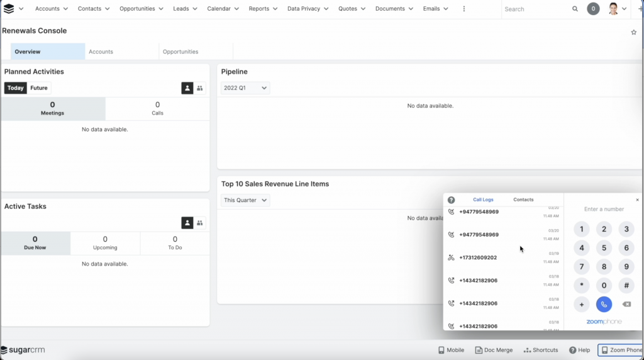Screen dimensions: 644x360
Task: Select the Calls count tab
Action: click(157, 108)
